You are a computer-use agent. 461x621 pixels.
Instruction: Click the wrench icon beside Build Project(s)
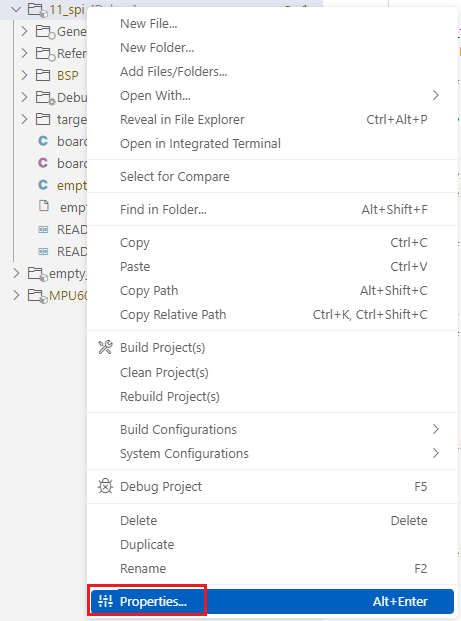(105, 347)
